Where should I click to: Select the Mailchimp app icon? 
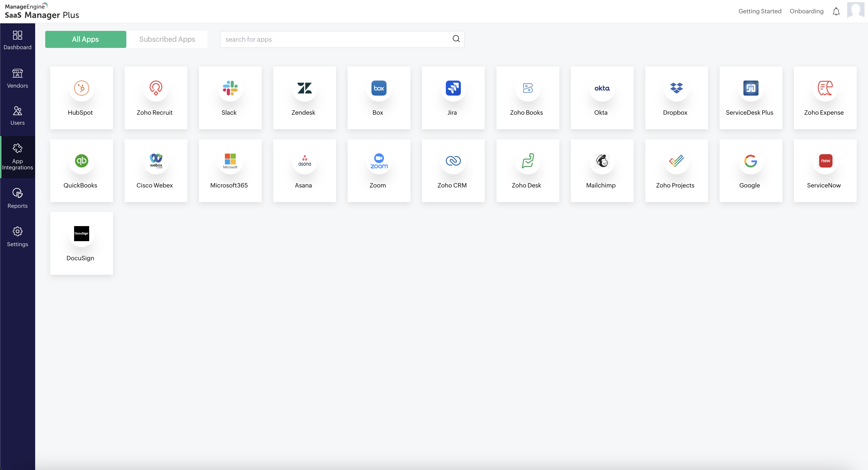(602, 161)
